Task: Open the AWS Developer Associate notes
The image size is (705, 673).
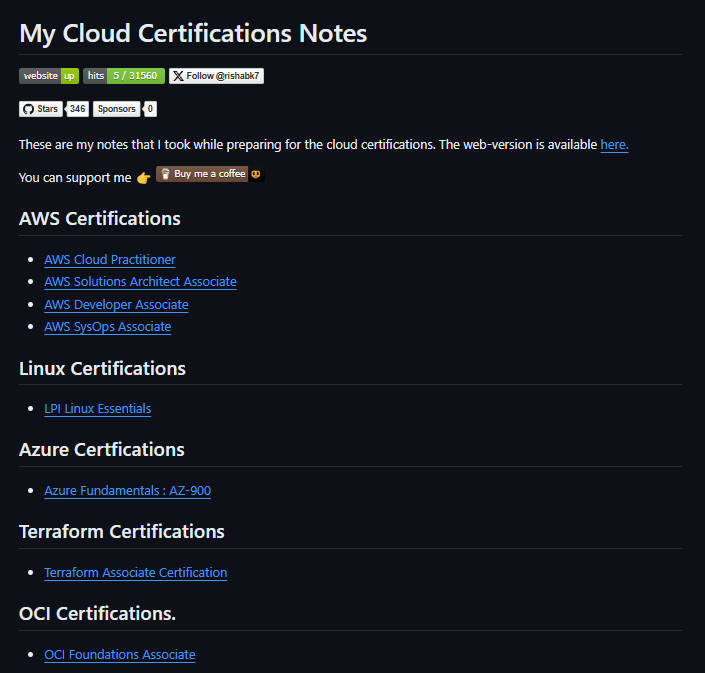Action: point(116,305)
